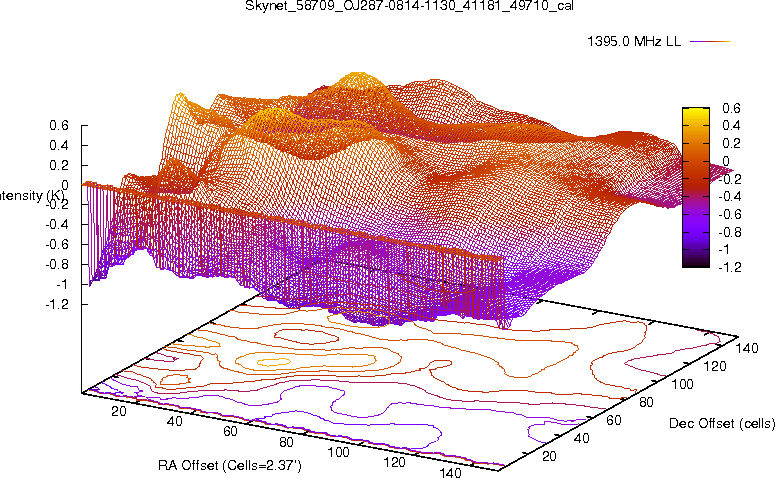Select the 140 tick on the RA Offset axis

click(450, 472)
